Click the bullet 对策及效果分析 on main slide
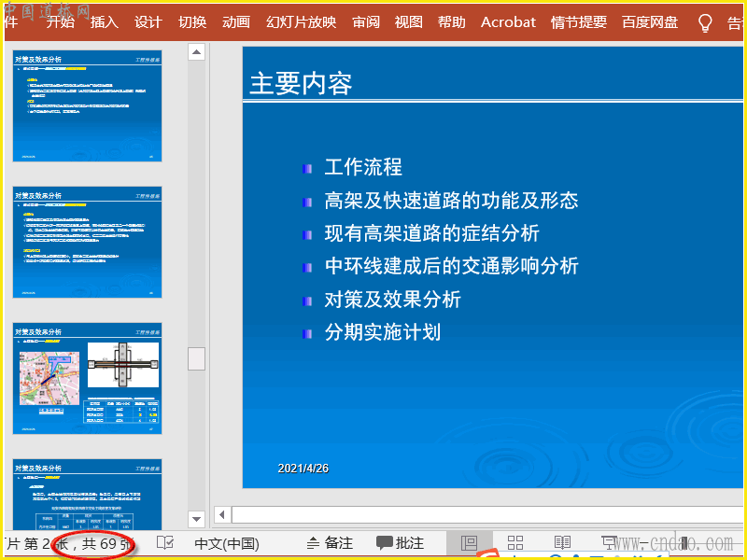 pos(392,300)
